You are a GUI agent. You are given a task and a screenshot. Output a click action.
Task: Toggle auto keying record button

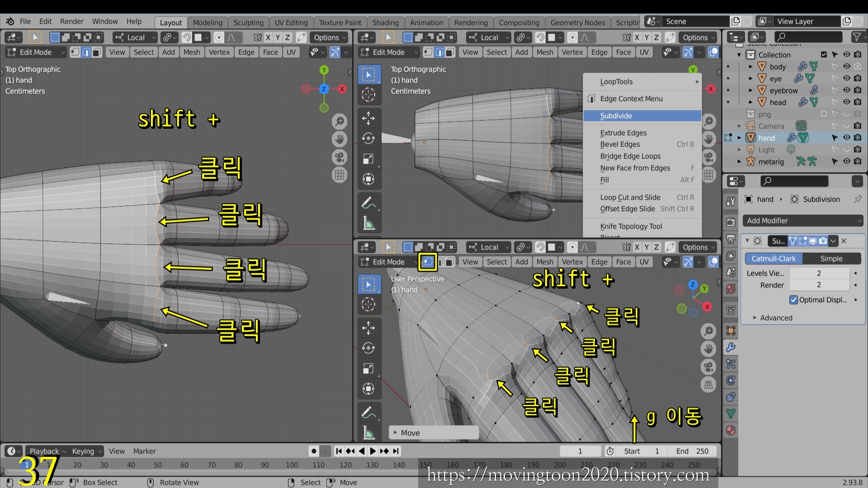[314, 451]
